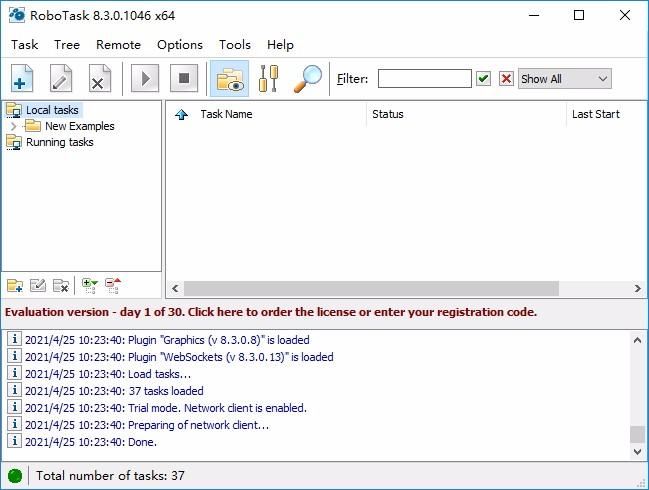The image size is (649, 490).
Task: Open the Tools menu
Action: (235, 45)
